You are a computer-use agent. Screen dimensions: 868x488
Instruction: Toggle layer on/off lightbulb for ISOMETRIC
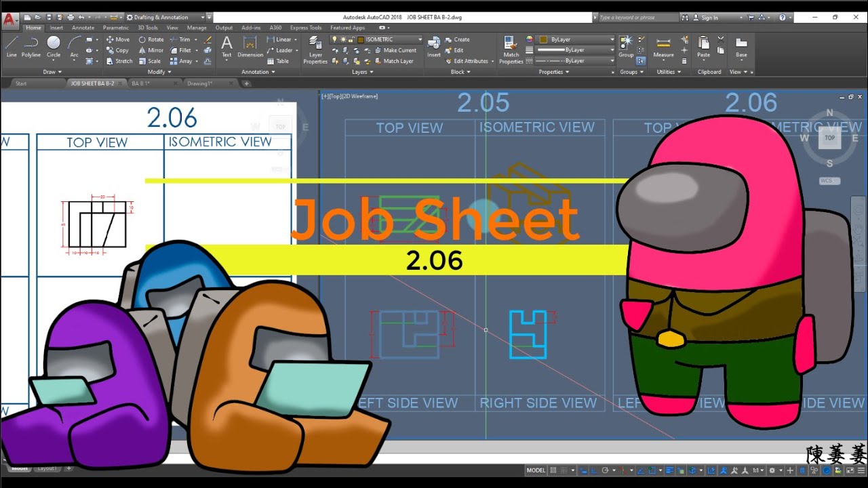coord(334,39)
